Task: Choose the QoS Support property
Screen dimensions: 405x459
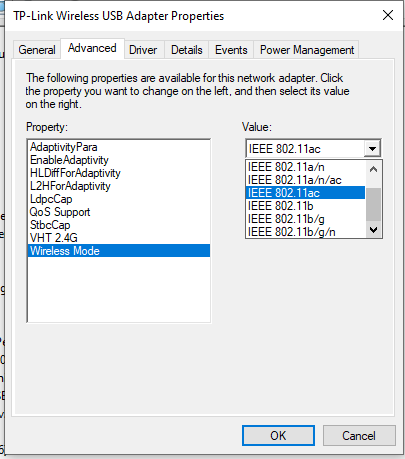Action: (x=119, y=212)
